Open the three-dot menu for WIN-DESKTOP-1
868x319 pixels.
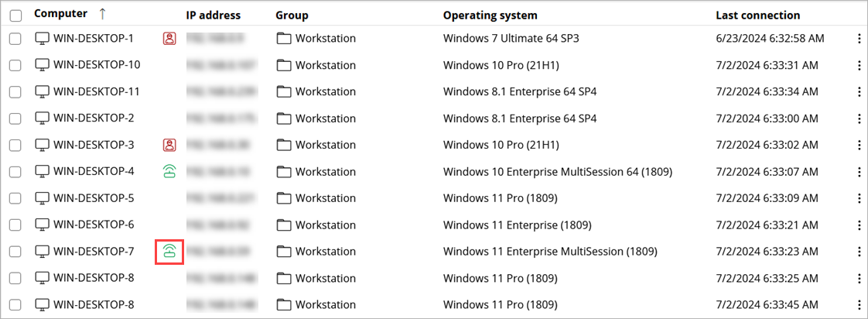tap(859, 39)
